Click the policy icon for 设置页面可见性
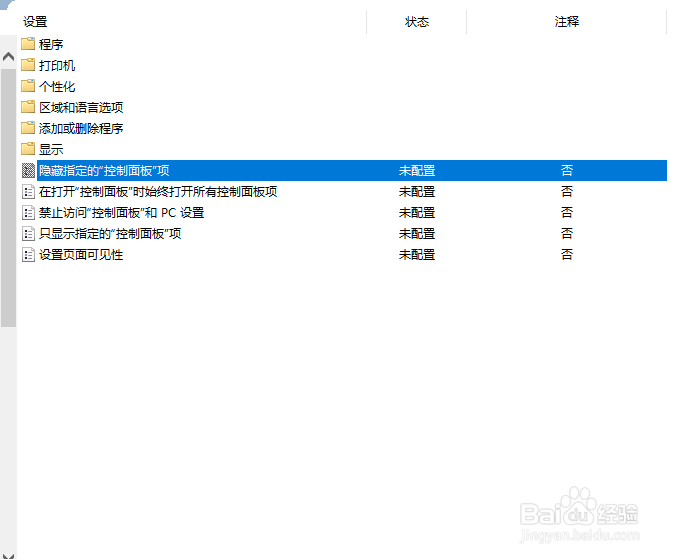678x559 pixels. pos(28,255)
